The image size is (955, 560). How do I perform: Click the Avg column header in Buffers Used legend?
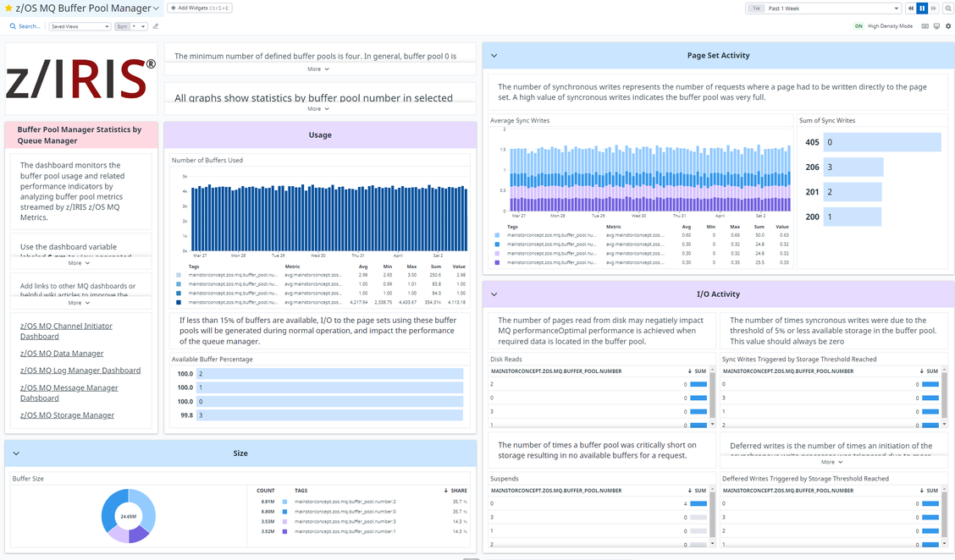coord(363,266)
